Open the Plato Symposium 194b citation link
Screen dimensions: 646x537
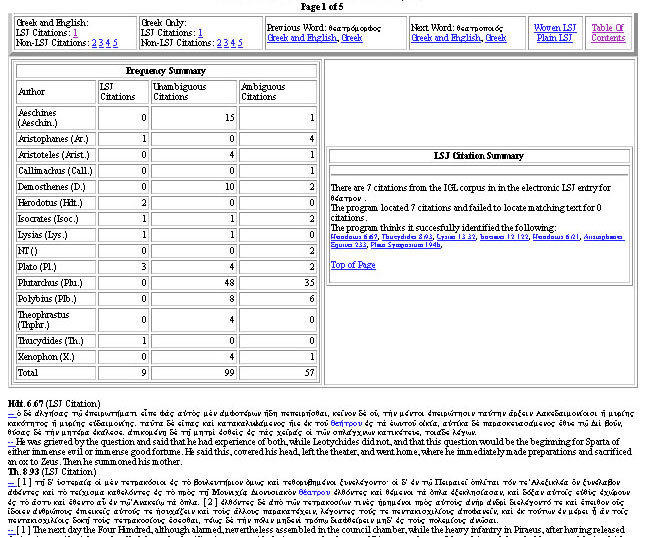coord(405,245)
